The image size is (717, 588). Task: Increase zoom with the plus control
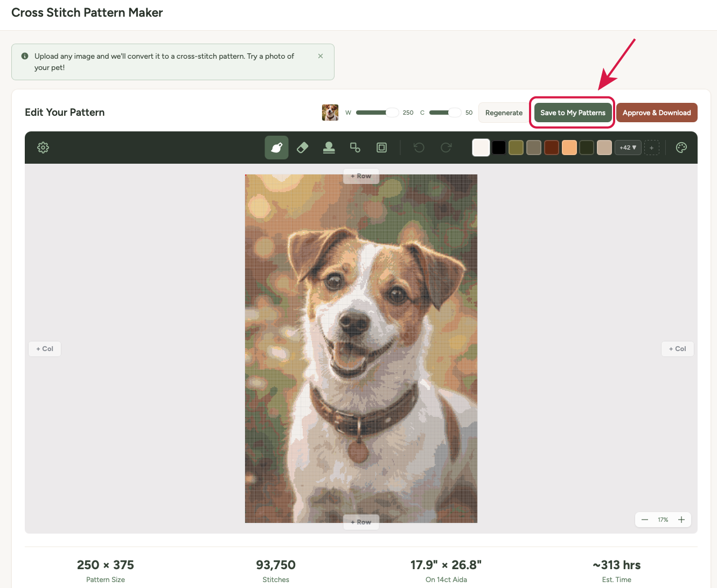click(x=681, y=520)
